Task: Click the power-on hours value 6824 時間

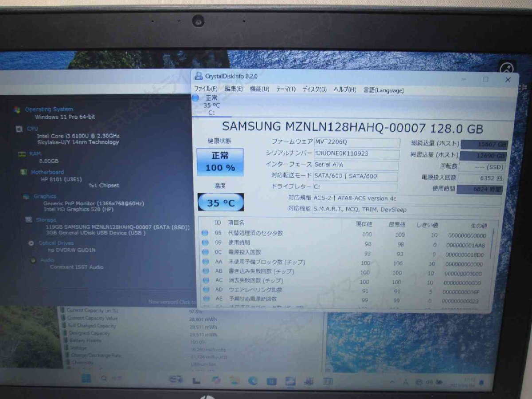Action: (480, 189)
